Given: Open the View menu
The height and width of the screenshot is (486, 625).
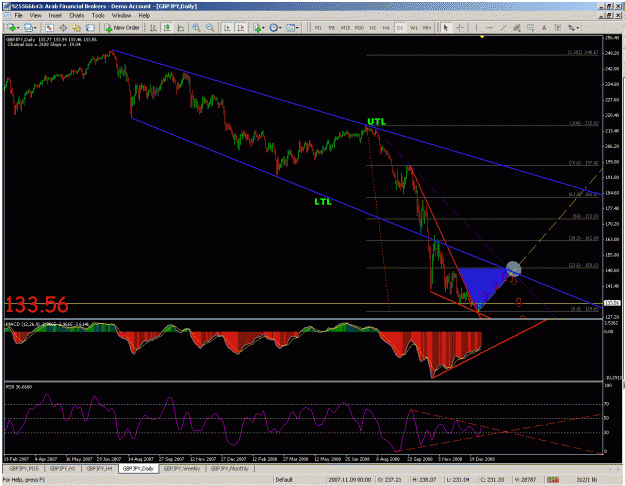Looking at the screenshot, I should (x=35, y=16).
